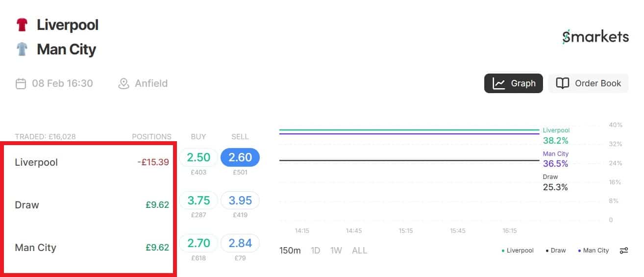Click the Liverpool red shirt icon
Image resolution: width=644 pixels, height=277 pixels.
(x=22, y=25)
